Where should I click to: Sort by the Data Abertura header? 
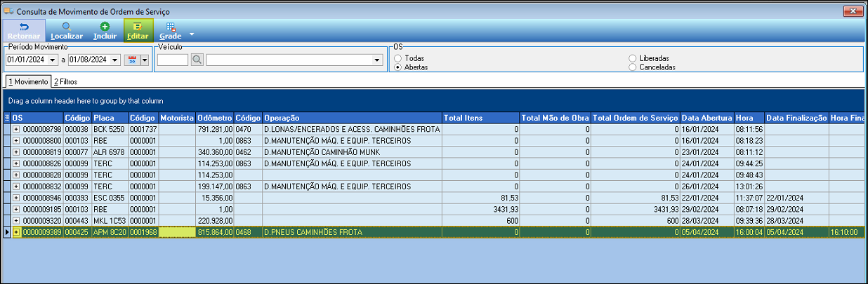click(706, 118)
